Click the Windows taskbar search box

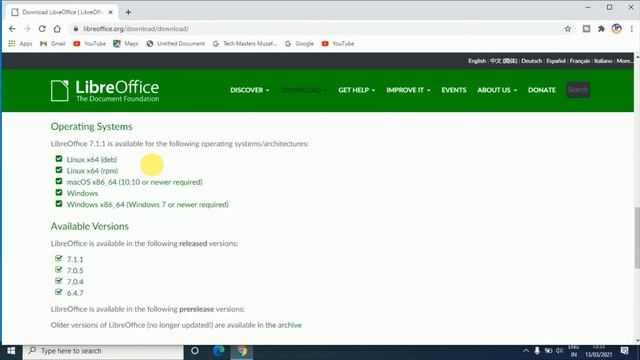[x=103, y=351]
